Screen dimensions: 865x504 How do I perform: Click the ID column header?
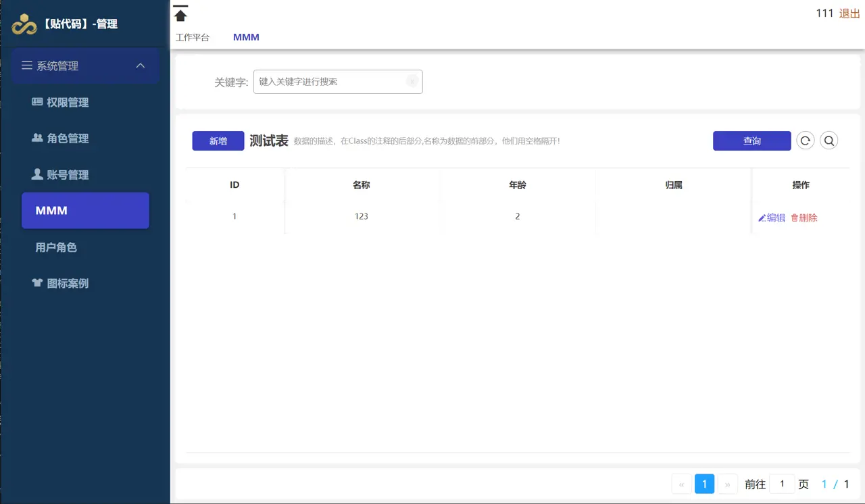click(234, 185)
